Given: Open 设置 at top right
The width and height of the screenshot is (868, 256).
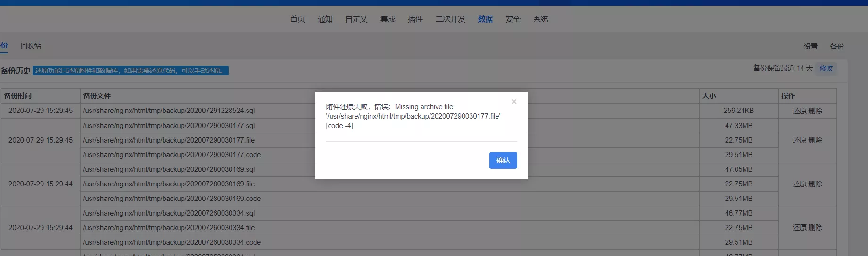Looking at the screenshot, I should (x=811, y=46).
